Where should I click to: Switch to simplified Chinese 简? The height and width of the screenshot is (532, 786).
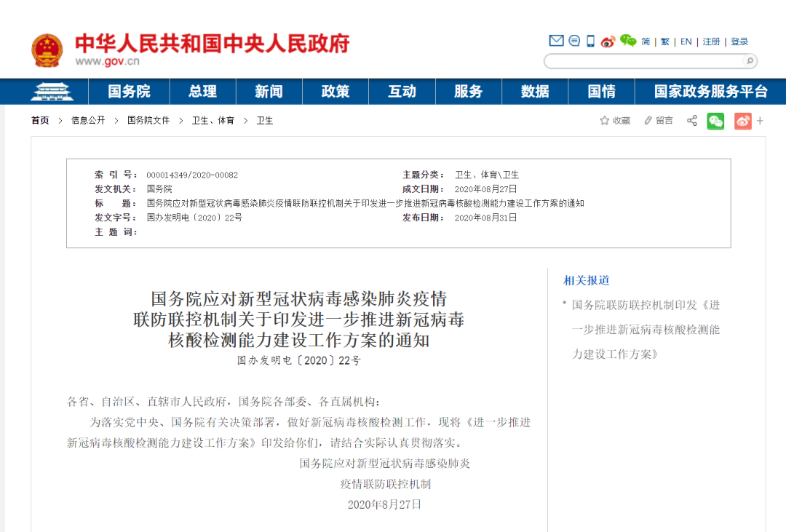click(646, 41)
